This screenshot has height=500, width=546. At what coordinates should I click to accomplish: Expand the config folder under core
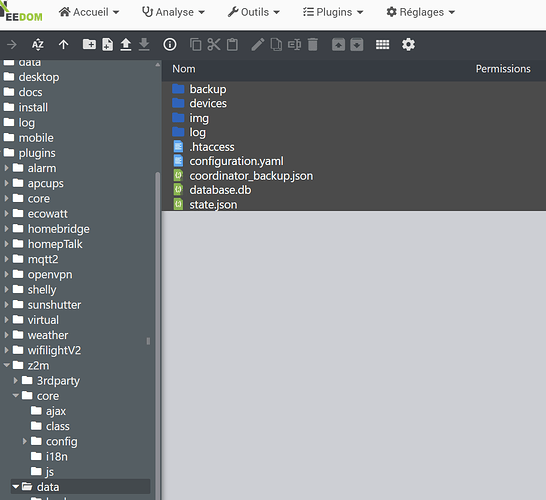24,442
